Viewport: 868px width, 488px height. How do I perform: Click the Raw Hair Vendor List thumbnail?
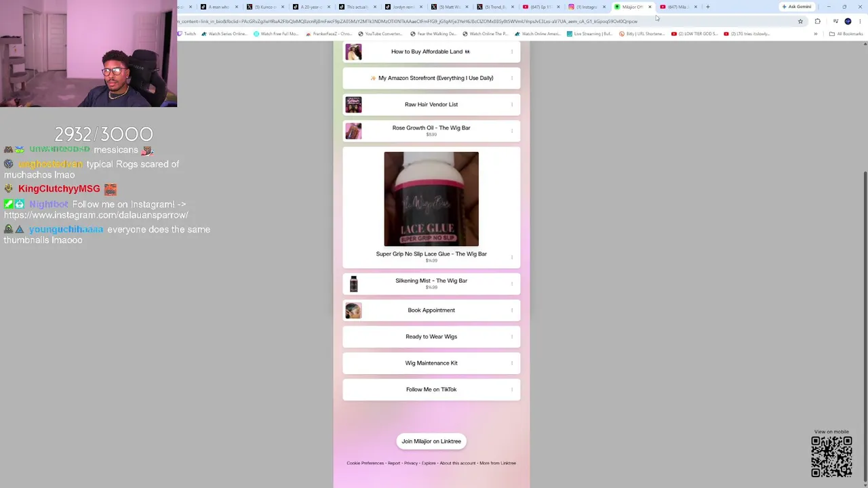tap(353, 104)
